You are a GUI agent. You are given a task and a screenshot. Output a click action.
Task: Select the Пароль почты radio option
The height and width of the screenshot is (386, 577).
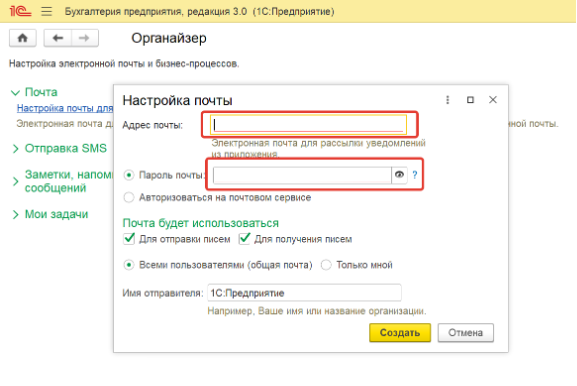point(129,175)
